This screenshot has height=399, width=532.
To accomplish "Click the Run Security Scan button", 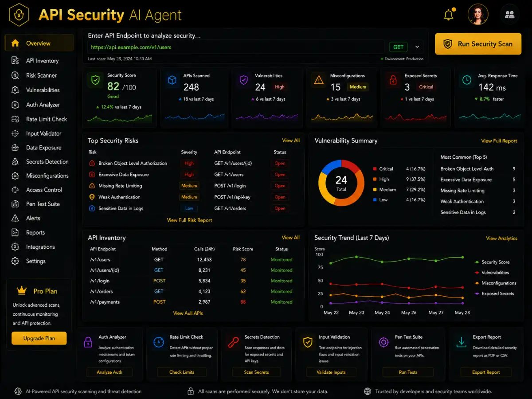I will coord(478,44).
